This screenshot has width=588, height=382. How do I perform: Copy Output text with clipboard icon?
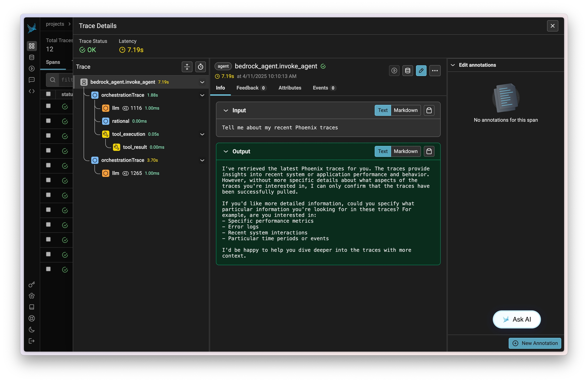[x=429, y=151]
